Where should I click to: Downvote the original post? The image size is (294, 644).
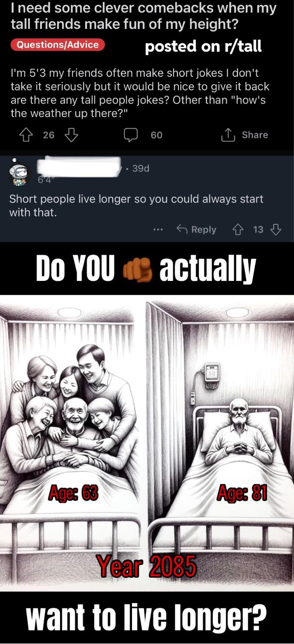point(72,135)
